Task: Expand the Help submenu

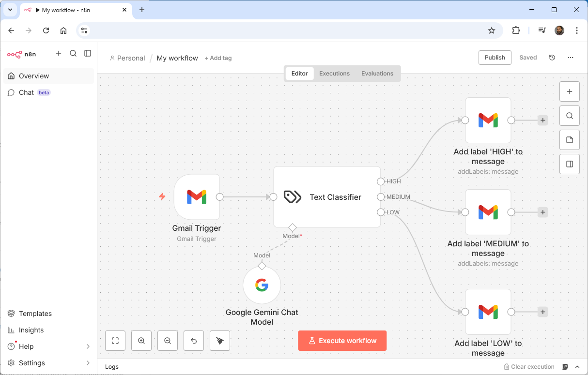Action: [88, 346]
